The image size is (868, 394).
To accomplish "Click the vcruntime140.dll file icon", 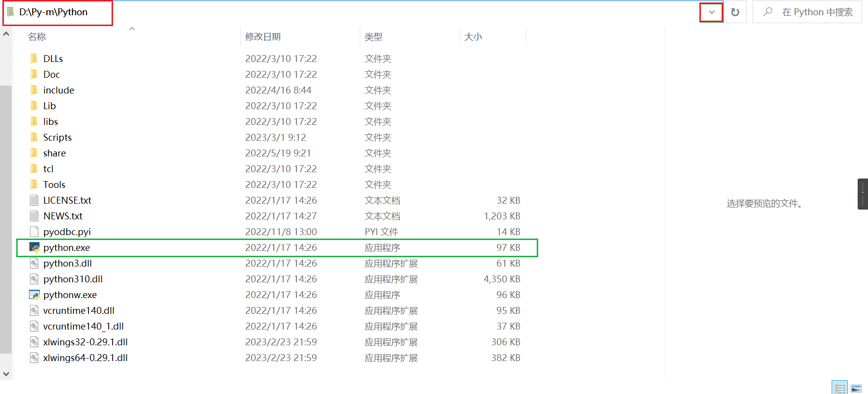I will point(34,310).
